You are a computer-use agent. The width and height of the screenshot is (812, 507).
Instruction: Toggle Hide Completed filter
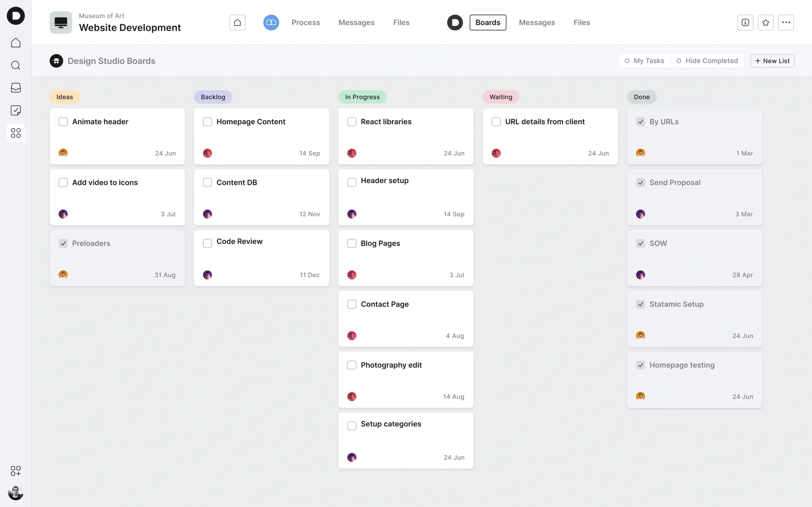click(x=707, y=61)
